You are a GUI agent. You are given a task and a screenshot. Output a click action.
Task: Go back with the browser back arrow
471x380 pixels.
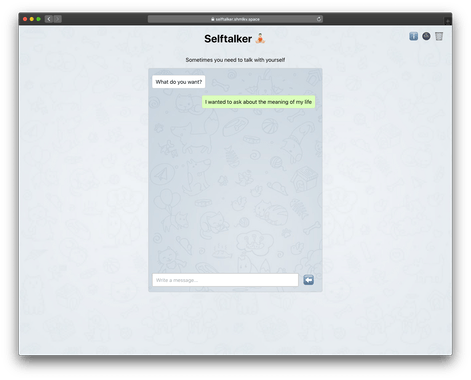[x=49, y=19]
